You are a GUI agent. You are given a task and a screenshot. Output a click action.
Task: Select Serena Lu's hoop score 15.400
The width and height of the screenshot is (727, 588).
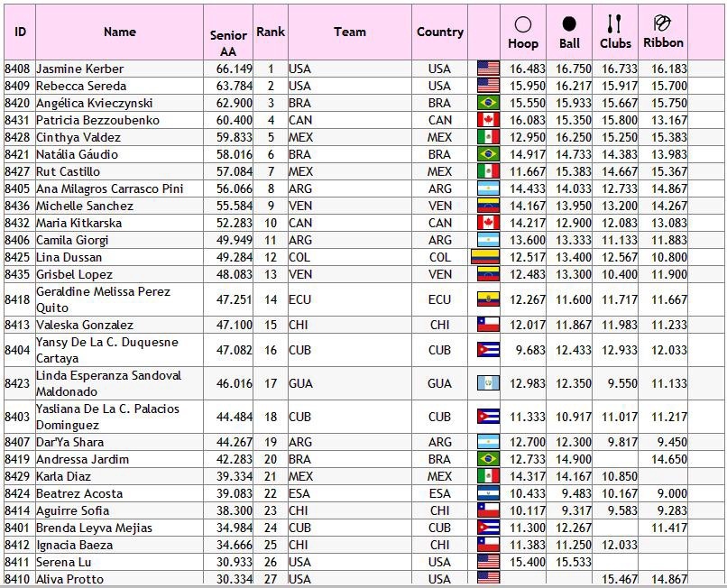pos(527,562)
